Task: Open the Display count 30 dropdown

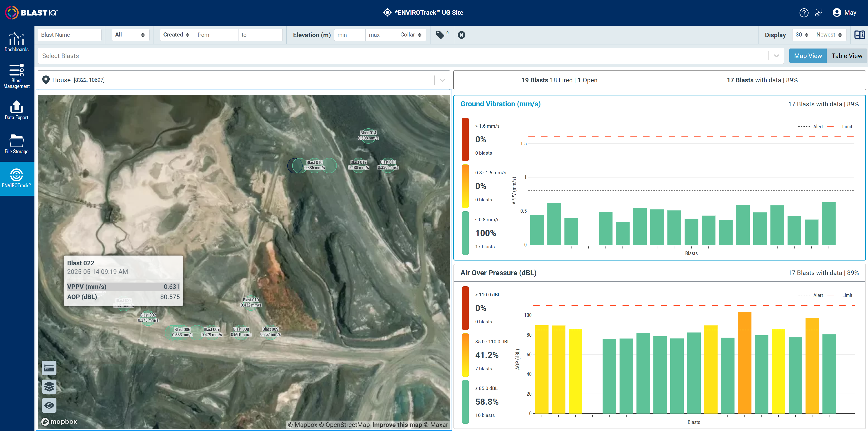Action: 802,35
